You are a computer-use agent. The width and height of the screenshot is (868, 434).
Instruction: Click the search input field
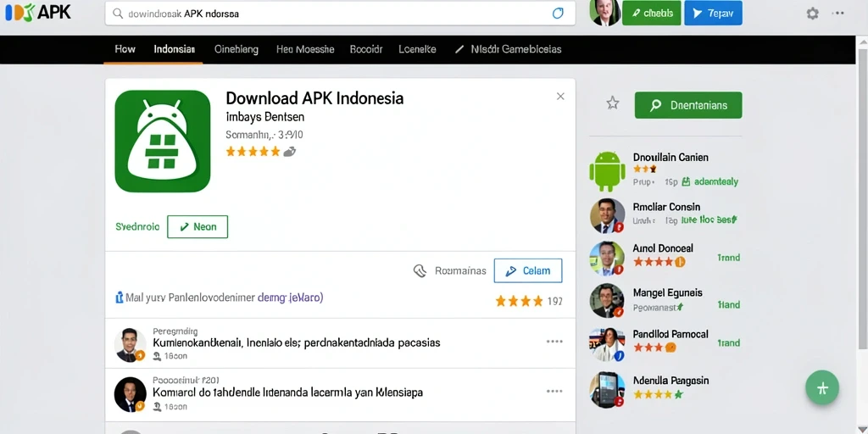340,14
